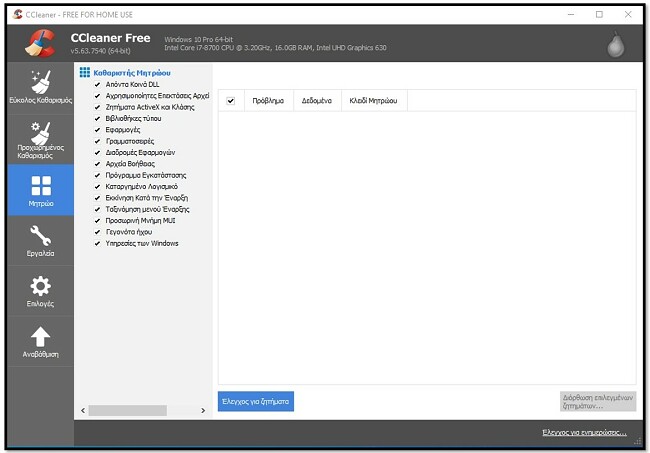Toggle select-all checkbox in results header

tap(231, 101)
